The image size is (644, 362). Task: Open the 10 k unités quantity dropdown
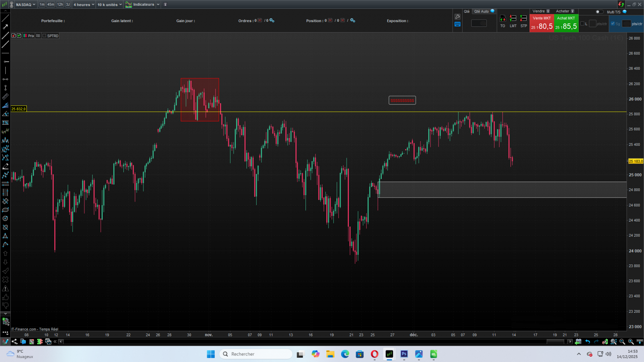(109, 5)
